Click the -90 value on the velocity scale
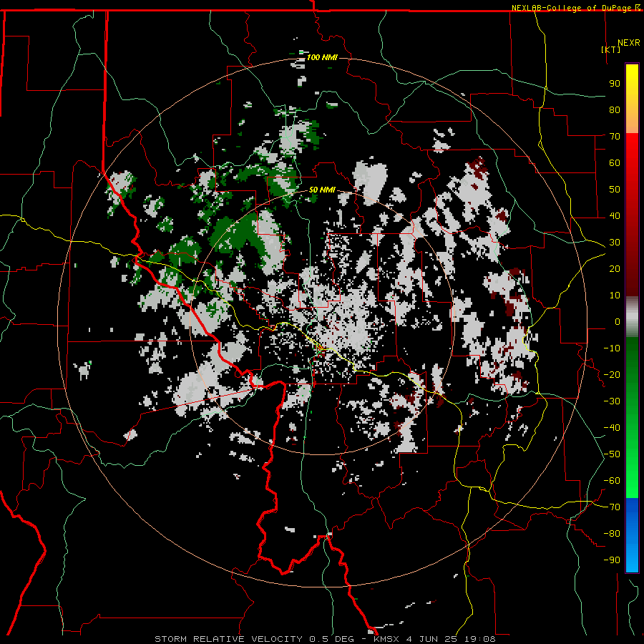Image resolution: width=644 pixels, height=644 pixels. pos(612,560)
